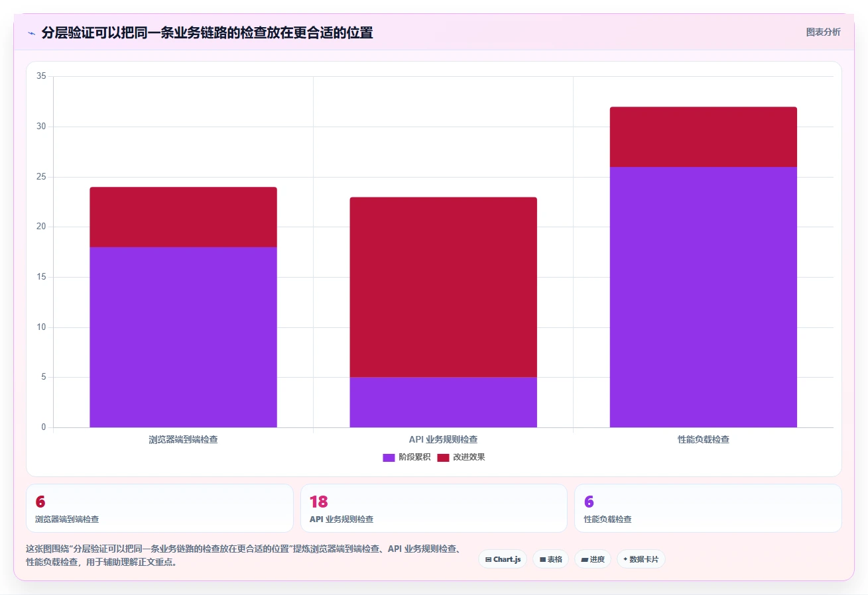Click the x-axis label 性能负载检查
The width and height of the screenshot is (868, 595).
point(703,439)
